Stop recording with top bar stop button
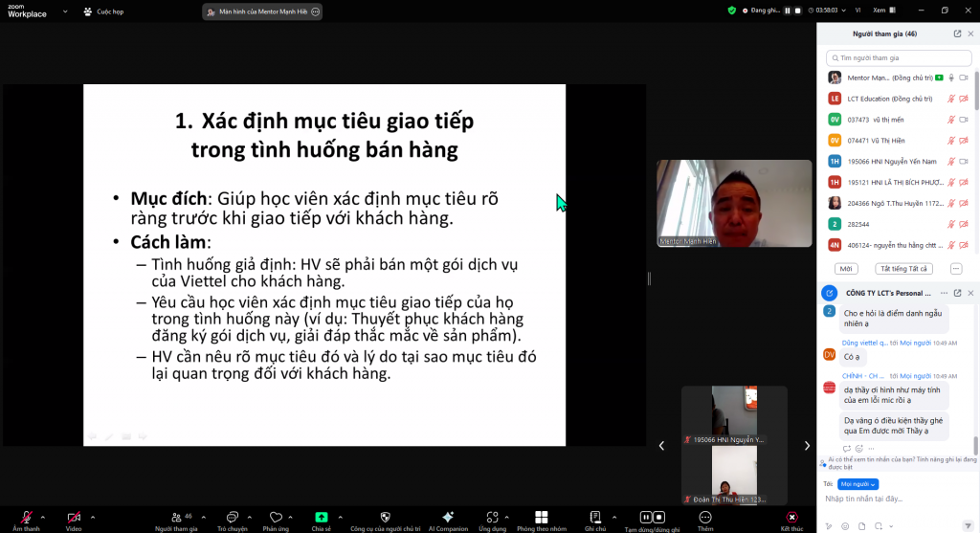 [797, 11]
